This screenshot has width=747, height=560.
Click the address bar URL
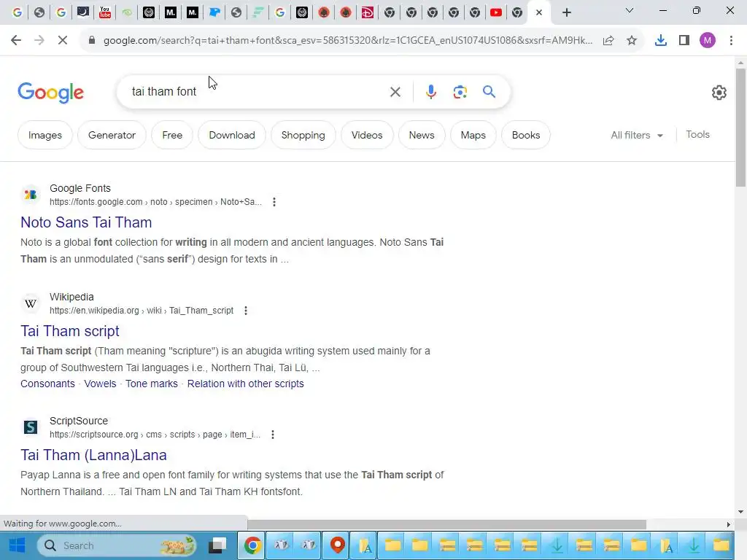pyautogui.click(x=348, y=41)
